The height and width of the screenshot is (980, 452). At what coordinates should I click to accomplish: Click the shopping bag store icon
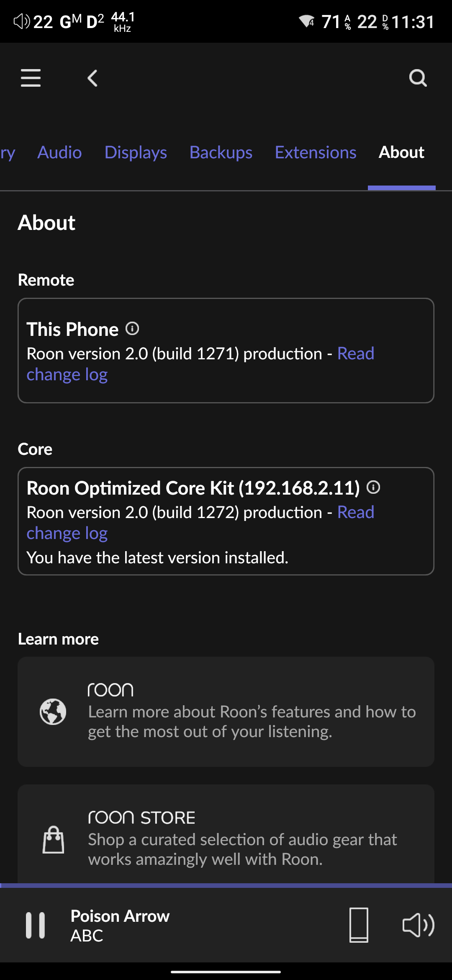pyautogui.click(x=54, y=839)
